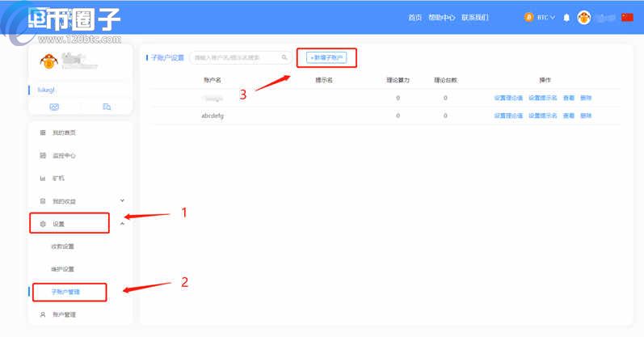
Task: Click the monitor icon beside 监控中心
Action: tap(43, 155)
